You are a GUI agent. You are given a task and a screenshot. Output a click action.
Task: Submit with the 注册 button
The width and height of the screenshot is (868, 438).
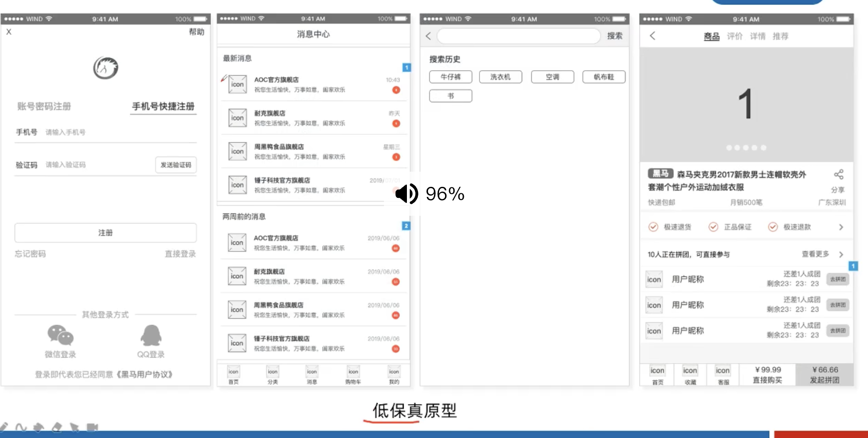pyautogui.click(x=106, y=233)
